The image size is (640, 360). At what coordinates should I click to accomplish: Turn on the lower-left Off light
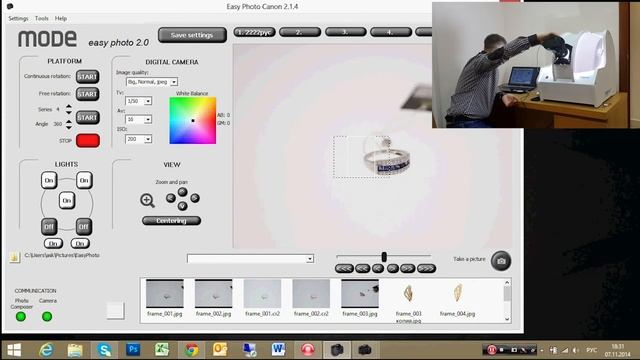(49, 227)
